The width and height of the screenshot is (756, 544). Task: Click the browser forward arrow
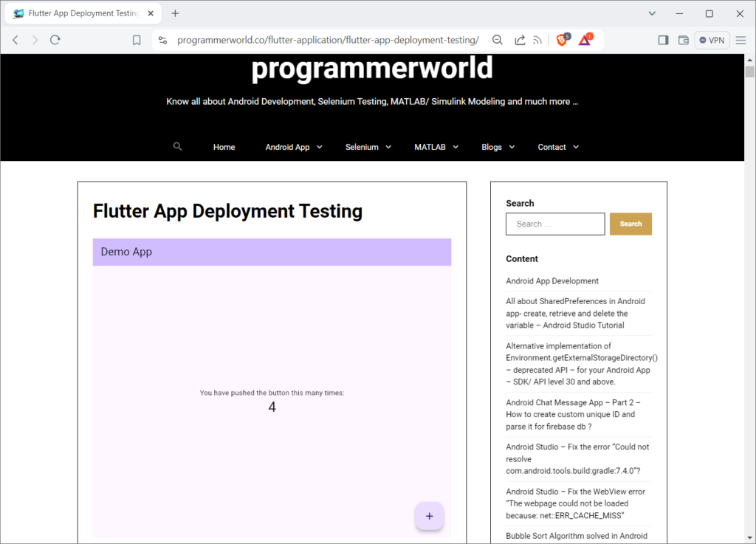pos(35,40)
